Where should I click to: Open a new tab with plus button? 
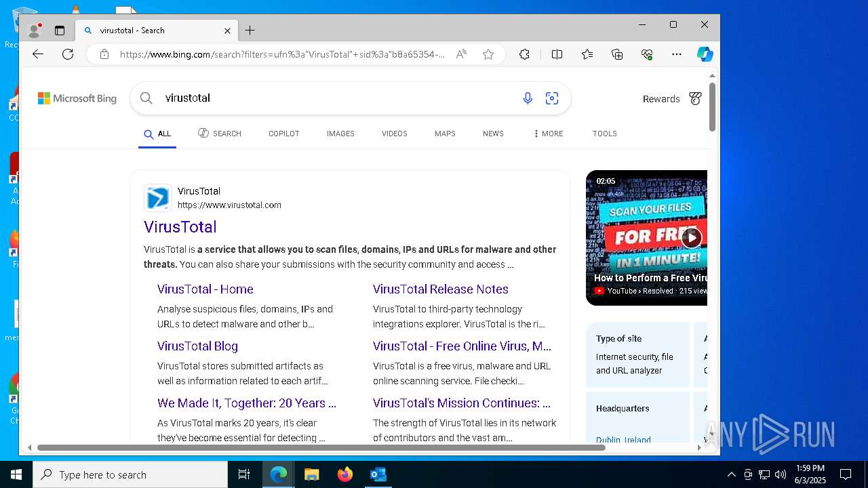pos(250,30)
